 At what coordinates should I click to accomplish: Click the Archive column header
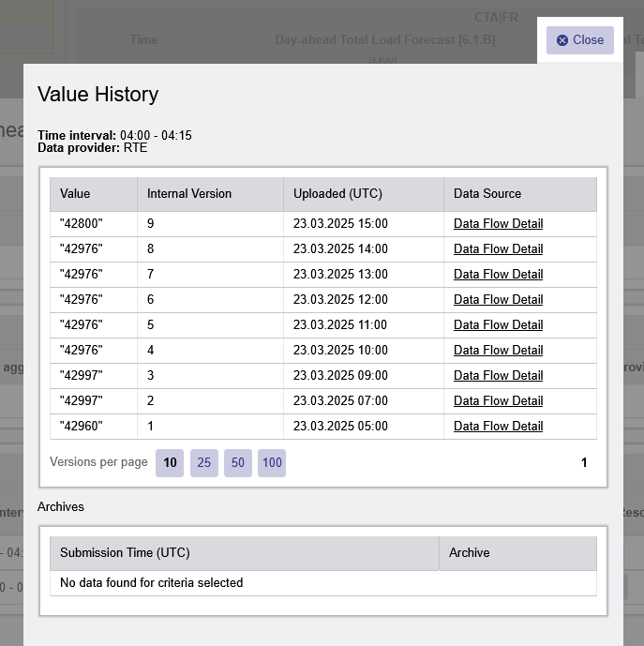click(518, 553)
